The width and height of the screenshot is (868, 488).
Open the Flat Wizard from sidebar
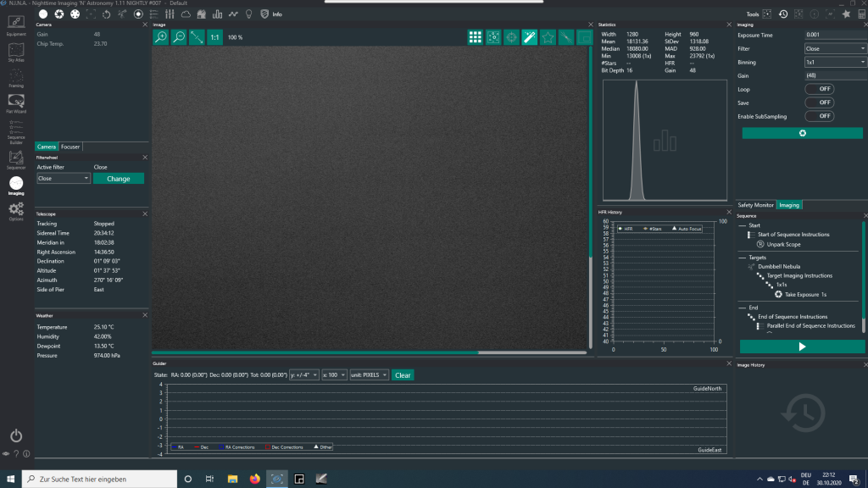(16, 103)
